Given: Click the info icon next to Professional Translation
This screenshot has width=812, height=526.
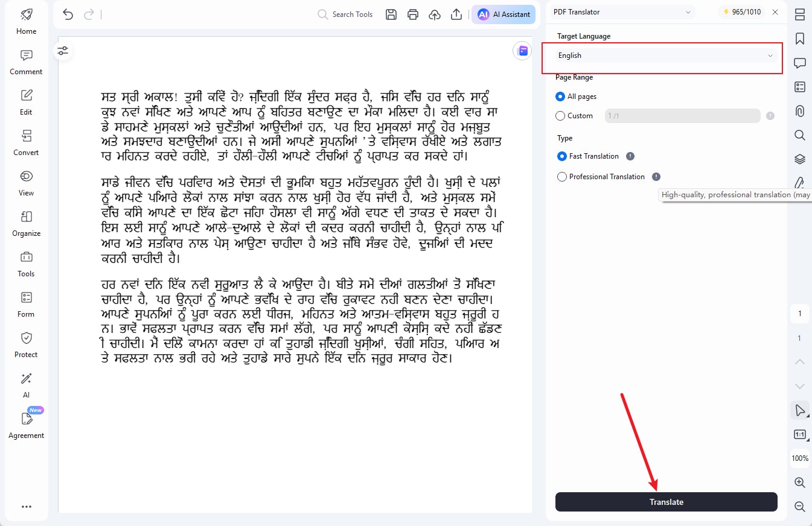Looking at the screenshot, I should [656, 177].
